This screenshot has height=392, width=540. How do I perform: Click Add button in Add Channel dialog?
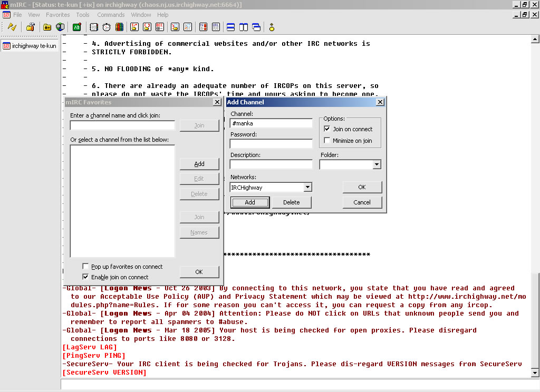(250, 202)
